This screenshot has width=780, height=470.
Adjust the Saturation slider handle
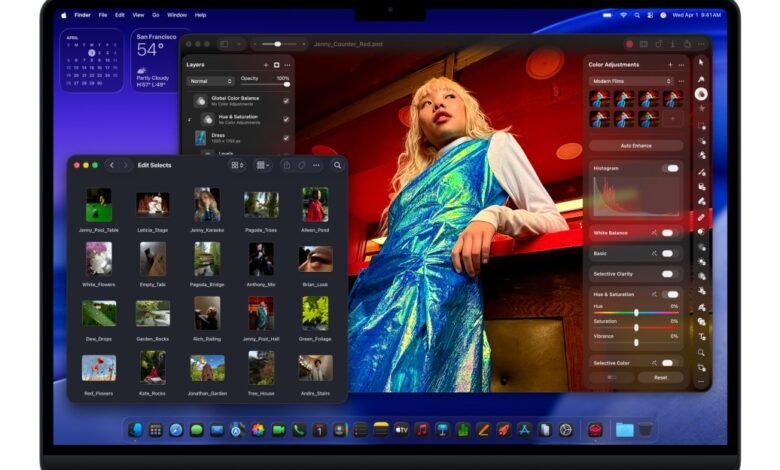pos(636,327)
